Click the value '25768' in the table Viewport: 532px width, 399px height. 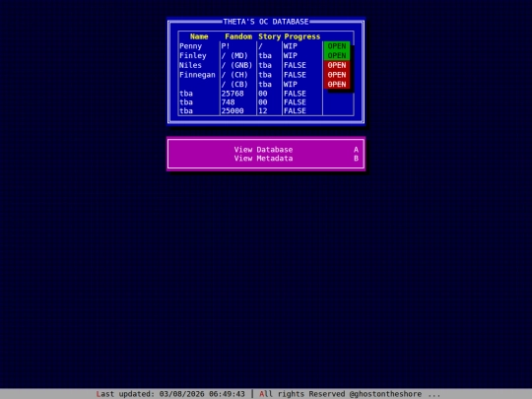click(233, 94)
